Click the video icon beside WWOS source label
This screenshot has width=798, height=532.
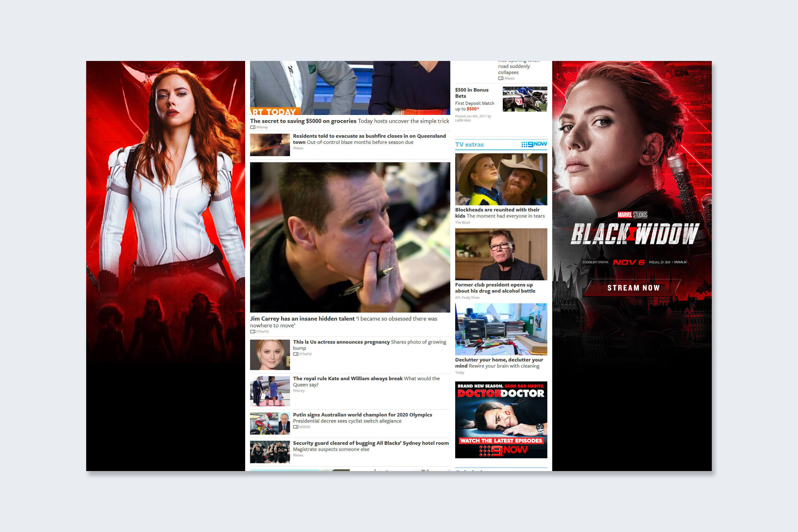[296, 427]
